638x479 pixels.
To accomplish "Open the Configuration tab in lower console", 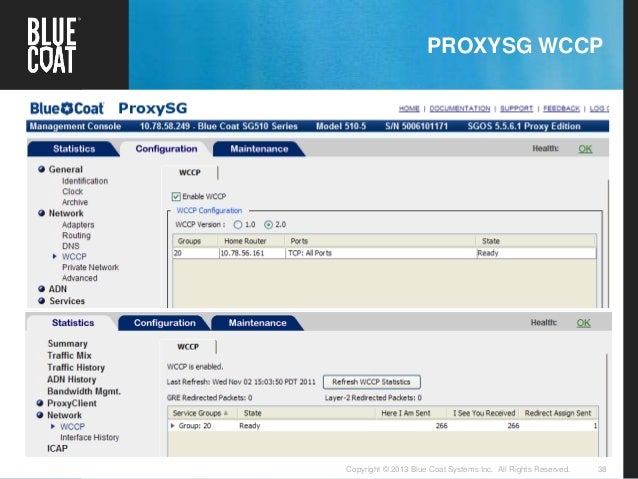I will [x=165, y=323].
